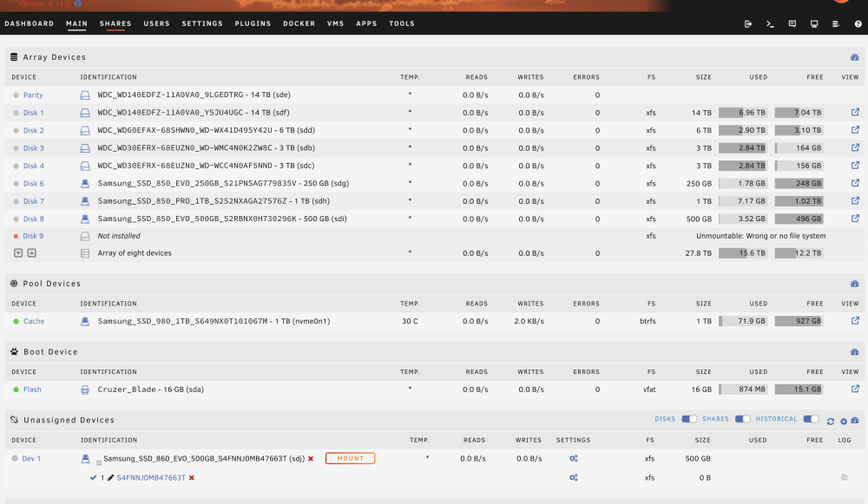Open the Disk 1 device link
This screenshot has width=868, height=504.
point(33,113)
